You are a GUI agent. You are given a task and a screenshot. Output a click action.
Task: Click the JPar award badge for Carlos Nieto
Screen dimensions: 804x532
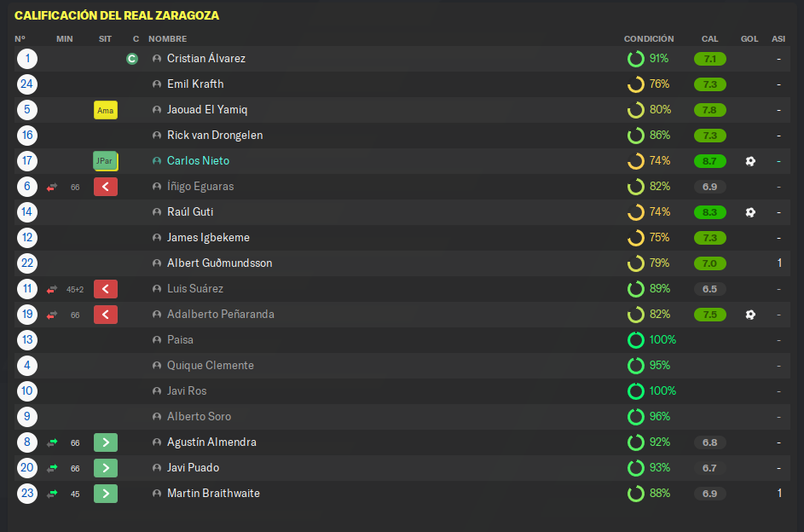[106, 161]
